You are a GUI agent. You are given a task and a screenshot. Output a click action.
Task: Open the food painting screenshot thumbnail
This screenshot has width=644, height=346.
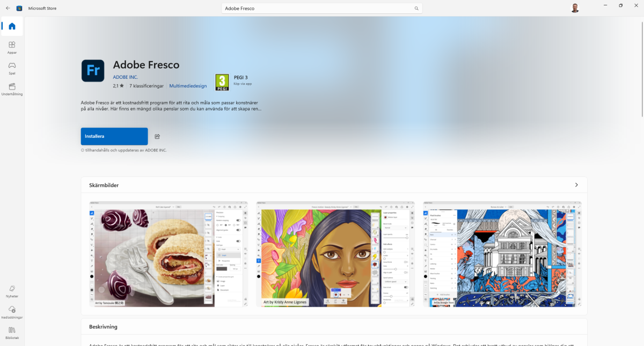(169, 254)
